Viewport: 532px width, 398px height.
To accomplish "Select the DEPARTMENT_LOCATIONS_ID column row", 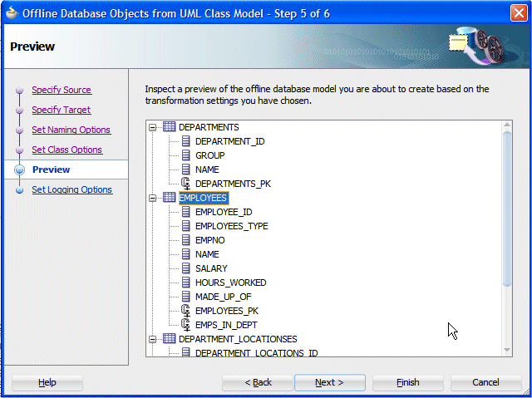I will tap(257, 352).
